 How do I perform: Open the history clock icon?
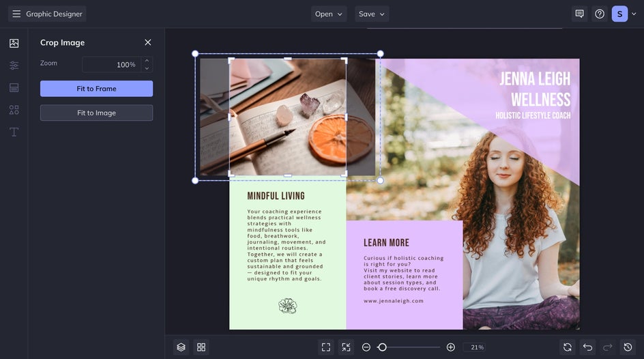point(628,347)
